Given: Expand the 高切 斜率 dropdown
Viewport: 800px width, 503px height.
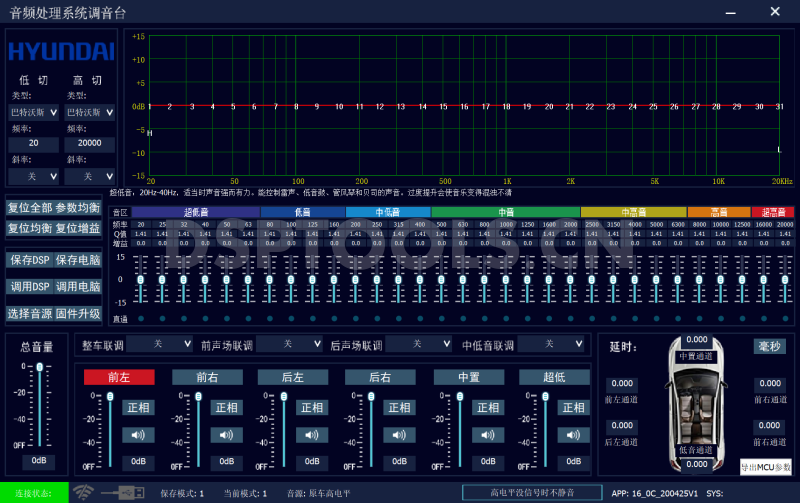Looking at the screenshot, I should coord(90,176).
